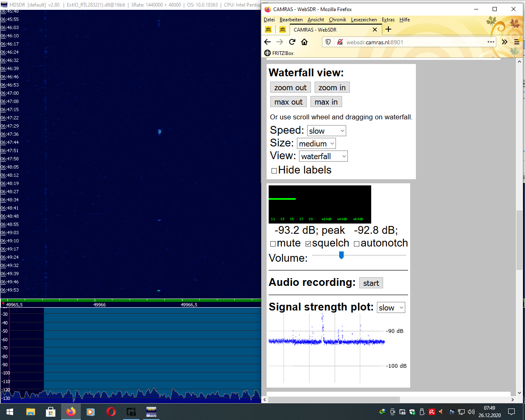Image resolution: width=525 pixels, height=420 pixels.
Task: Go back with the Firefox back arrow
Action: click(x=267, y=42)
